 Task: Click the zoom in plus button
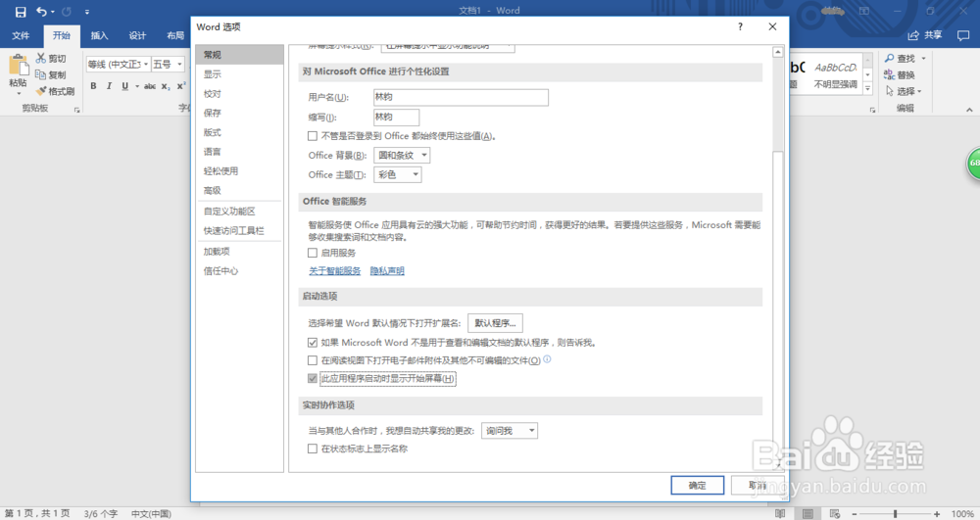[x=937, y=514]
